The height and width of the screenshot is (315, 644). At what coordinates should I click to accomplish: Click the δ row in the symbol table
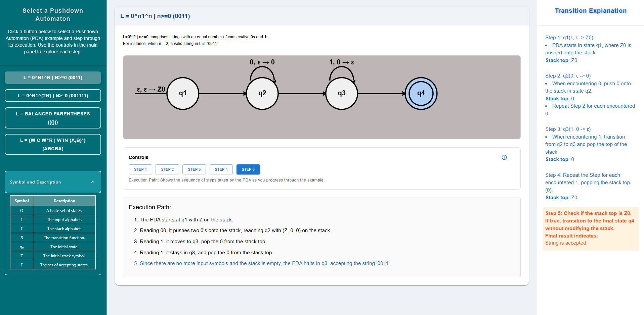(x=22, y=238)
